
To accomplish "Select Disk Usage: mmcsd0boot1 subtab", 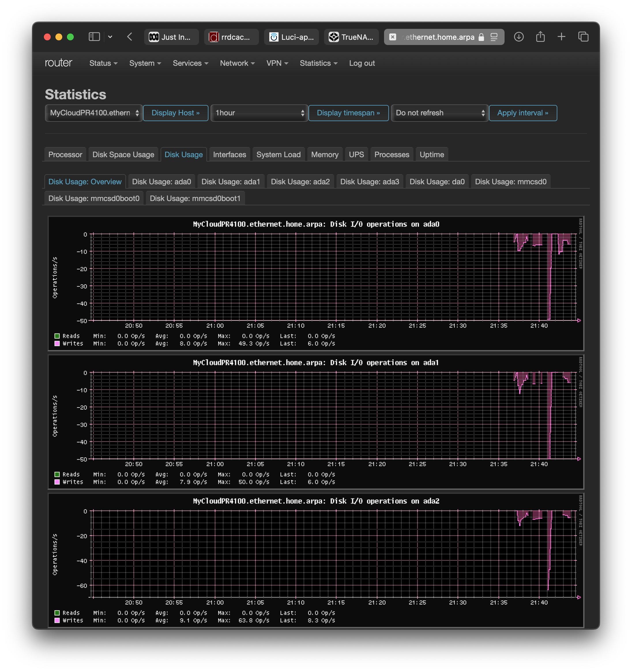I will point(195,198).
